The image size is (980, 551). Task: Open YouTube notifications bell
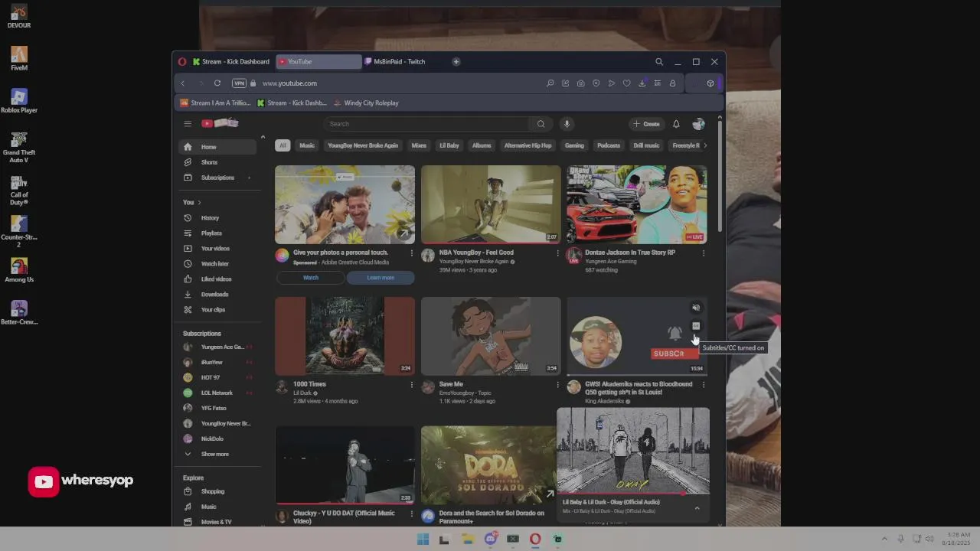676,124
